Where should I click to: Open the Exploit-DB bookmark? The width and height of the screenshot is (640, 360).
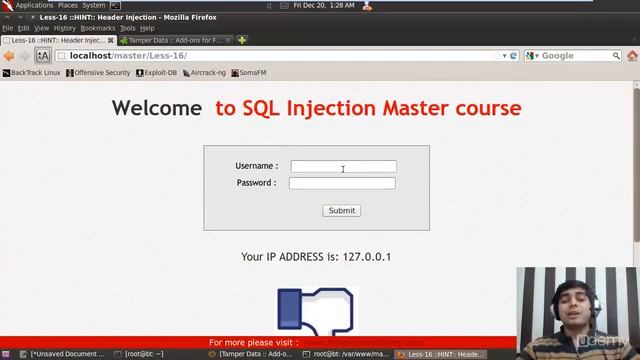pyautogui.click(x=156, y=73)
